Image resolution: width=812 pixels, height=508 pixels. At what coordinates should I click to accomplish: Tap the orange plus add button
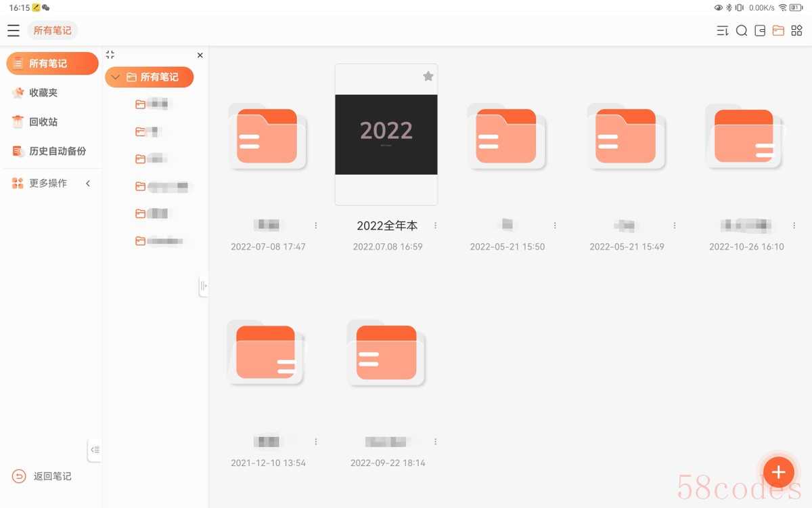point(778,472)
